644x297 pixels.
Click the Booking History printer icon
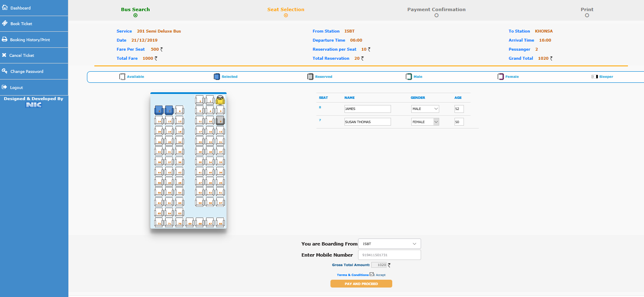[5, 40]
